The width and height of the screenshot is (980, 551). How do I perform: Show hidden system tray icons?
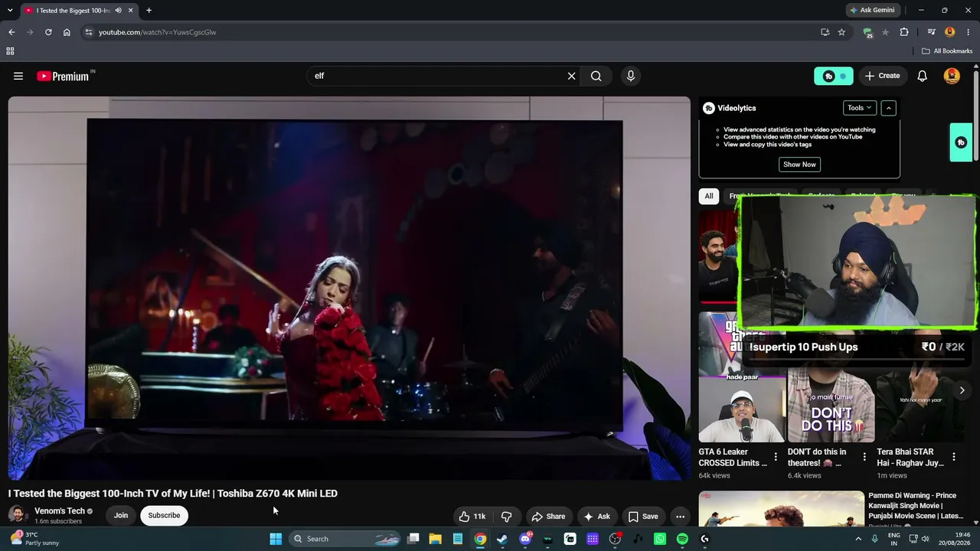pyautogui.click(x=858, y=539)
